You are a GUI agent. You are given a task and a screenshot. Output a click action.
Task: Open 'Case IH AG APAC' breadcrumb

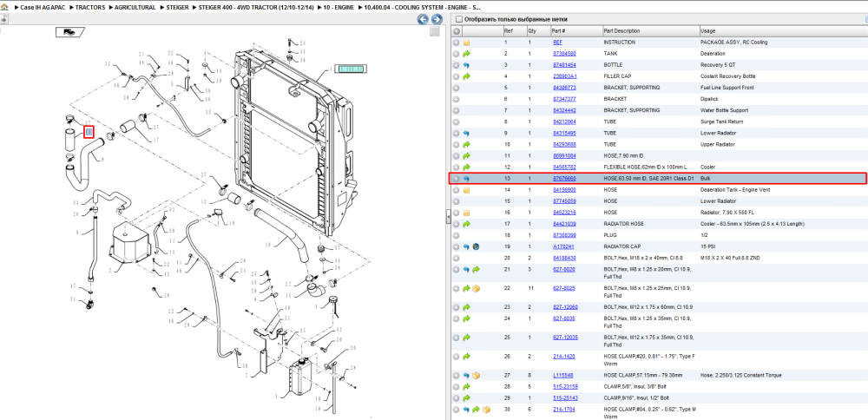41,8
